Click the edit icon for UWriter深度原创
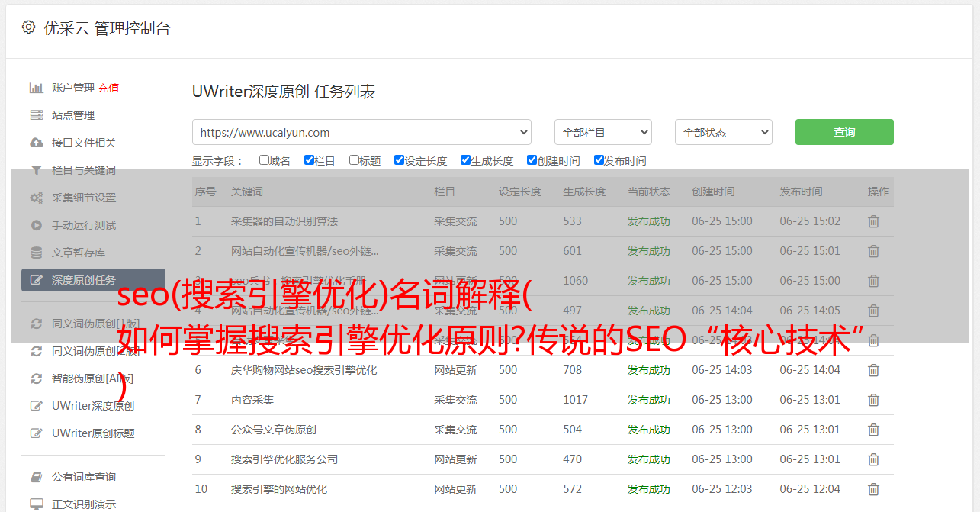This screenshot has width=980, height=512. 36,406
